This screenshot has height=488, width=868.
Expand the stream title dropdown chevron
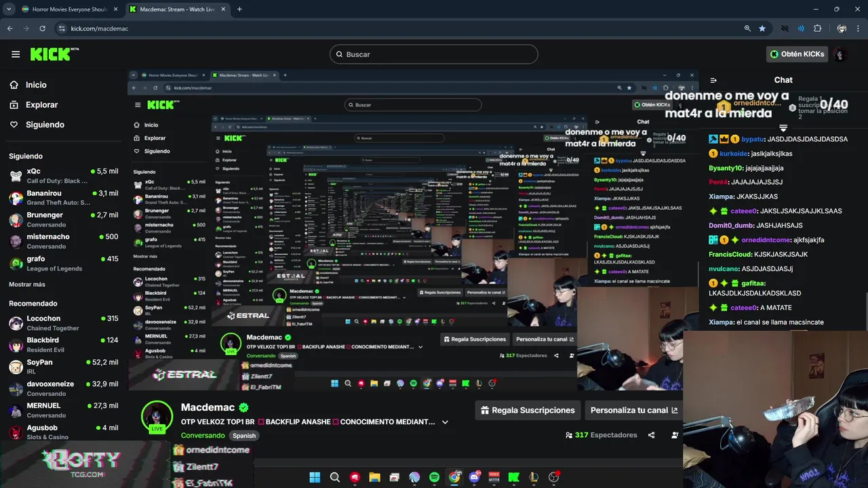(445, 422)
